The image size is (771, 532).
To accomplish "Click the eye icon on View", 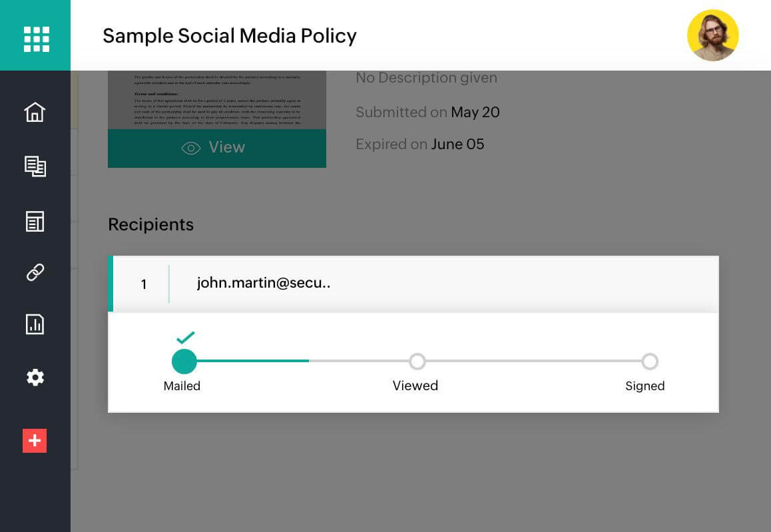I will pyautogui.click(x=191, y=148).
